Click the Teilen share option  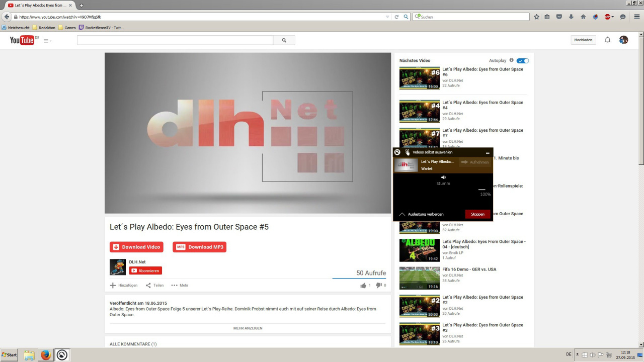click(154, 285)
